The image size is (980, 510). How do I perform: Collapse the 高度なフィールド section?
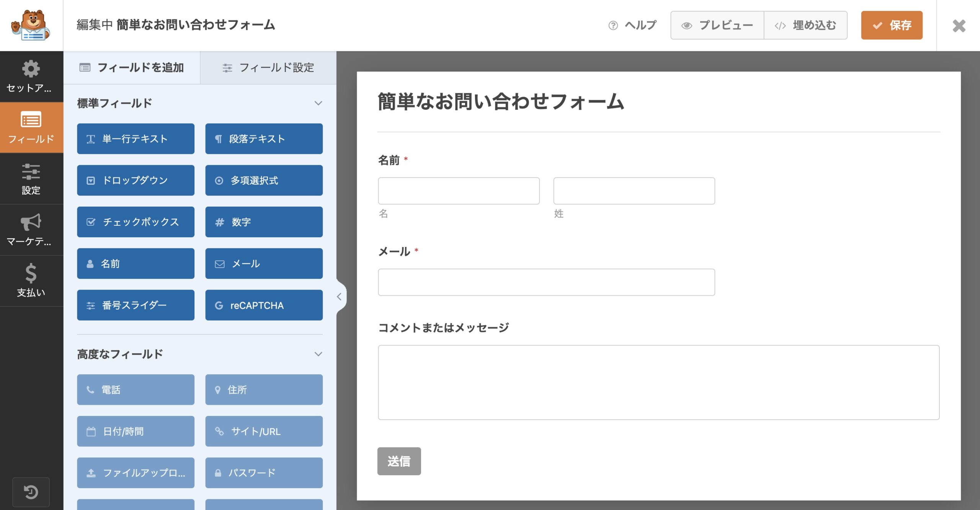point(318,354)
